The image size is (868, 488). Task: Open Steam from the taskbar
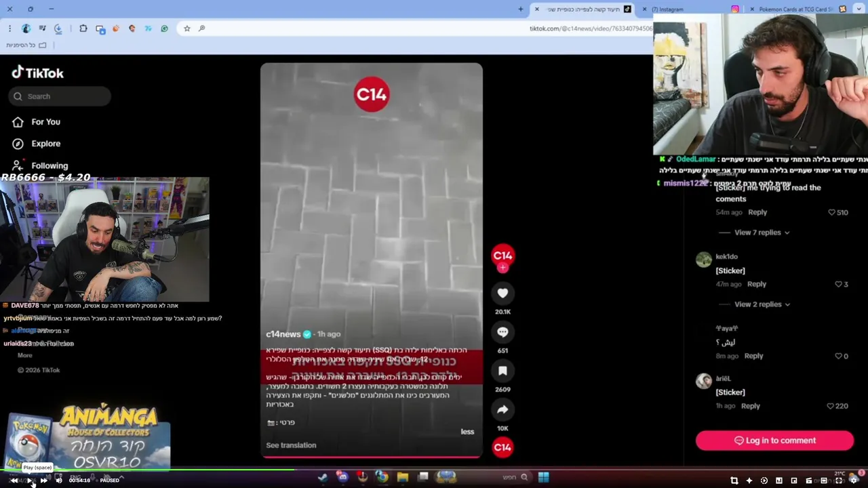tap(323, 477)
